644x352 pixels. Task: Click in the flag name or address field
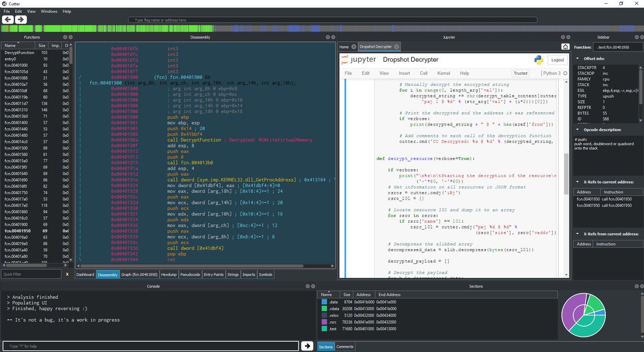[x=333, y=20]
